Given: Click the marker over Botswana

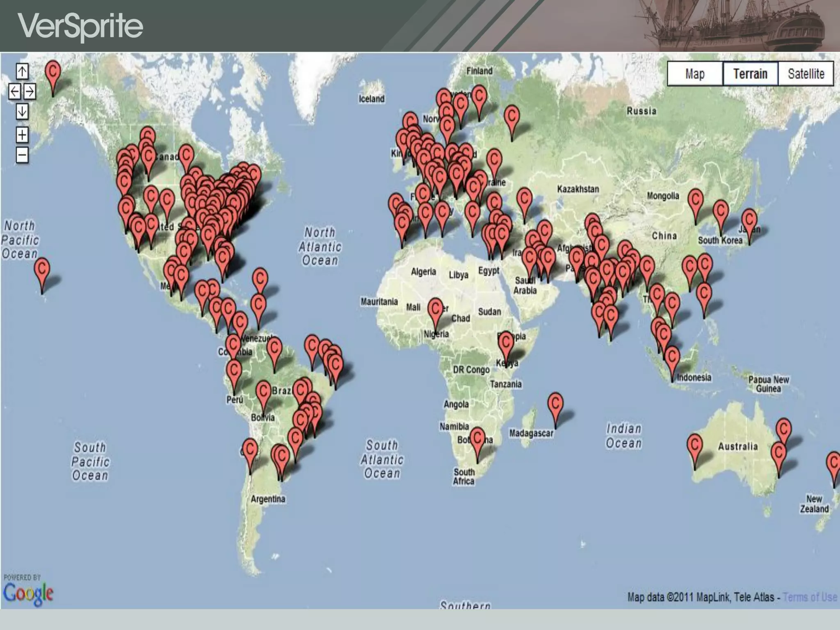Looking at the screenshot, I should 477,438.
